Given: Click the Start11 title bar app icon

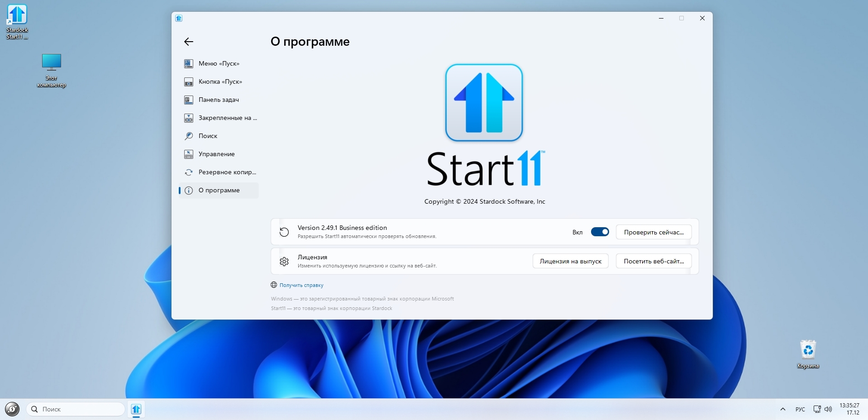Looking at the screenshot, I should (179, 18).
